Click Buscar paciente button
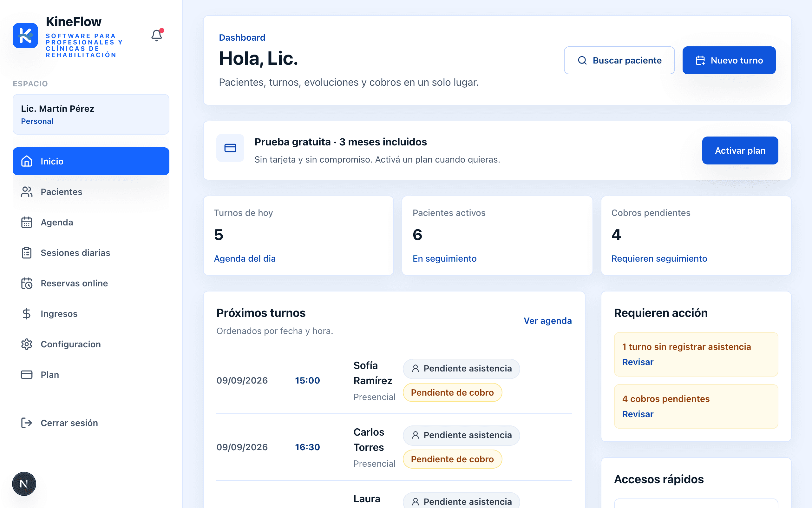The image size is (812, 508). coord(619,60)
